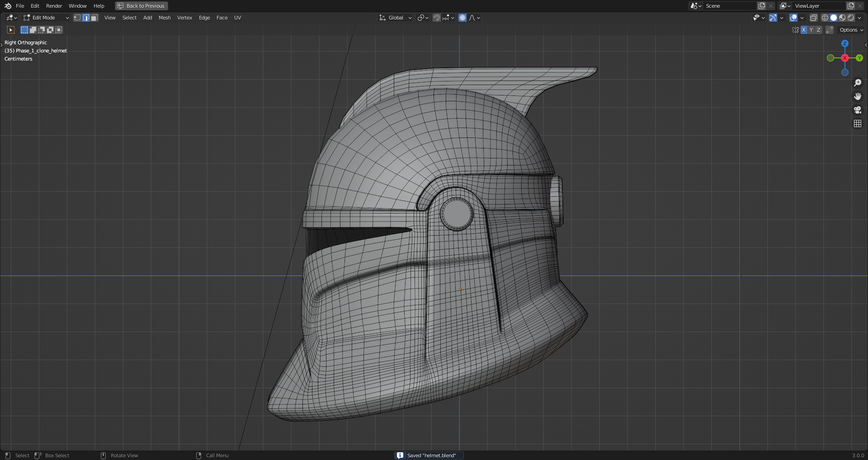The width and height of the screenshot is (868, 460).
Task: Open the Mesh menu
Action: click(x=165, y=18)
